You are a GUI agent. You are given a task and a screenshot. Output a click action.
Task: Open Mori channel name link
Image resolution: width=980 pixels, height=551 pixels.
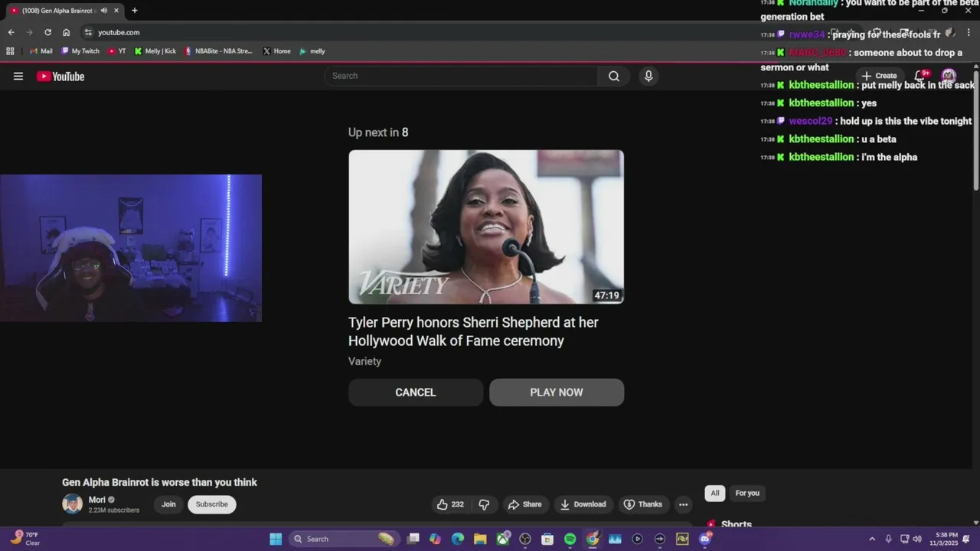[x=97, y=500]
